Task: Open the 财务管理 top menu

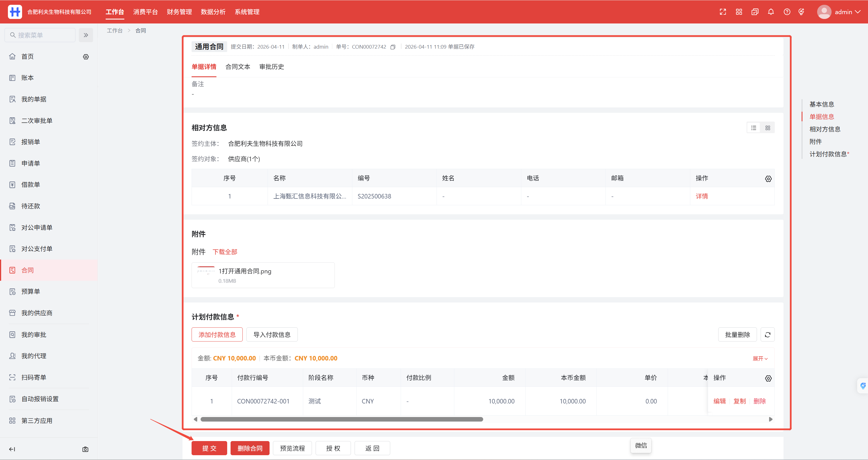Action: coord(179,12)
